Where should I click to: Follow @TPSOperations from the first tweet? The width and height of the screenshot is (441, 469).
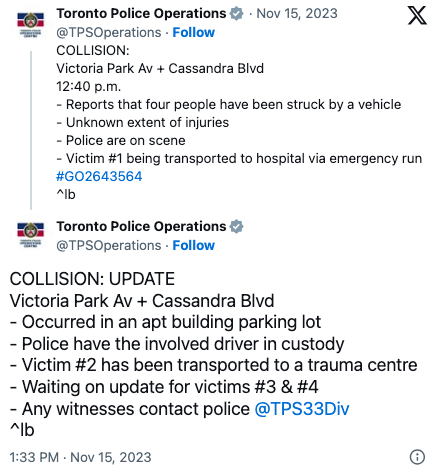(x=193, y=33)
